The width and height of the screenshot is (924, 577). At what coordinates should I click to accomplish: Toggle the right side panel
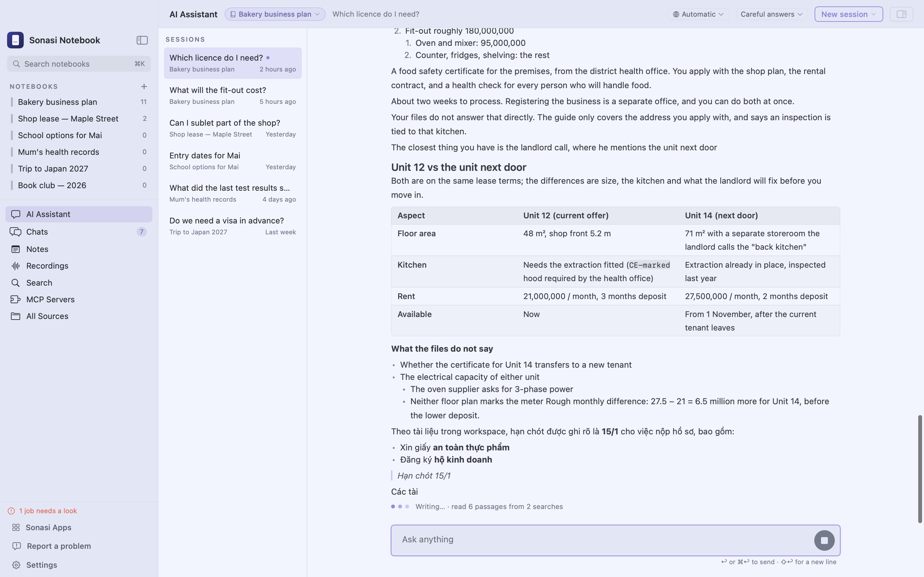[901, 14]
